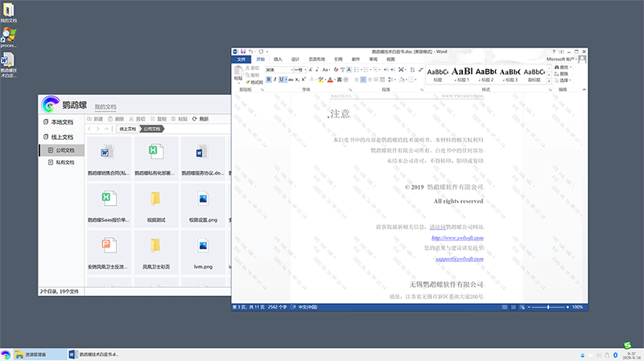
Task: Click the Undo arrow in Word's title bar
Action: point(250,51)
